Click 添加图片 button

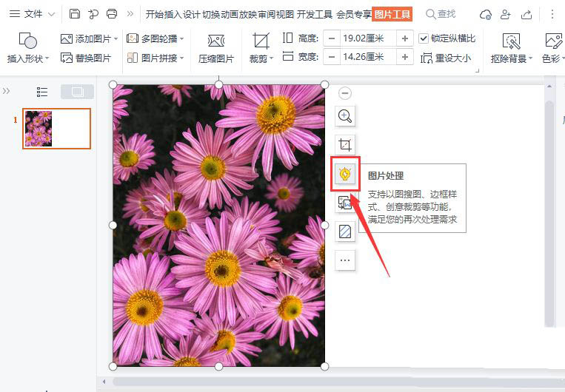(x=86, y=38)
